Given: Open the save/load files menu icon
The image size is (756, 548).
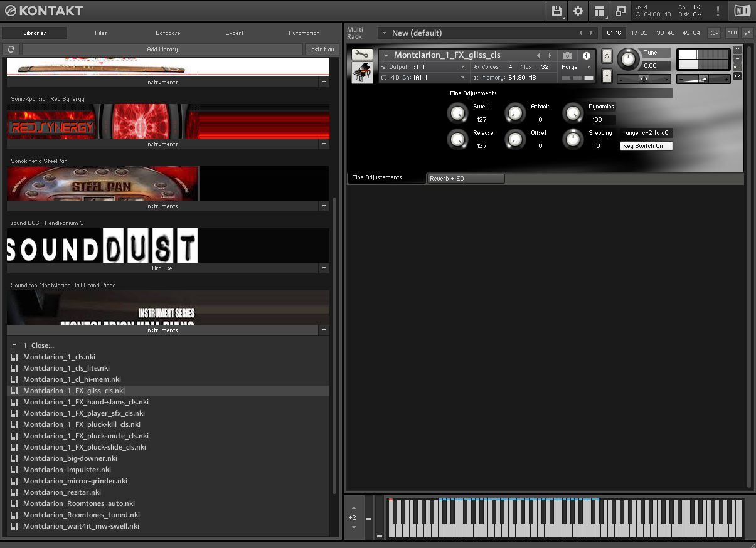Looking at the screenshot, I should point(556,11).
